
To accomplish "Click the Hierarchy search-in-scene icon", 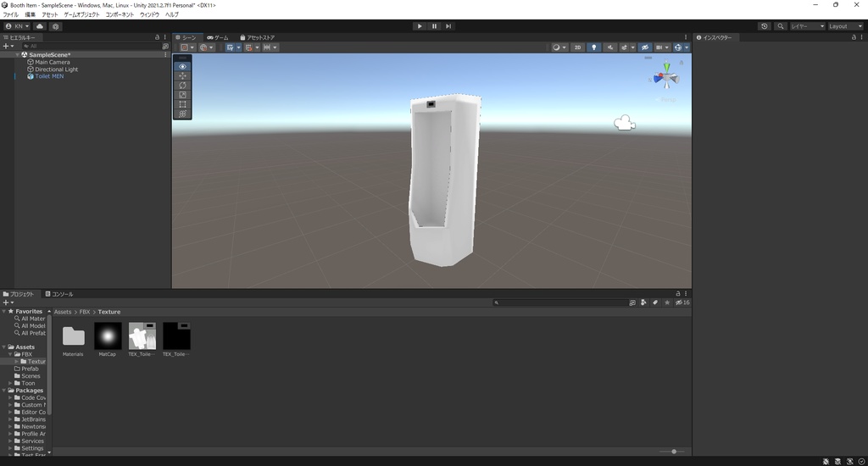I will coord(165,47).
